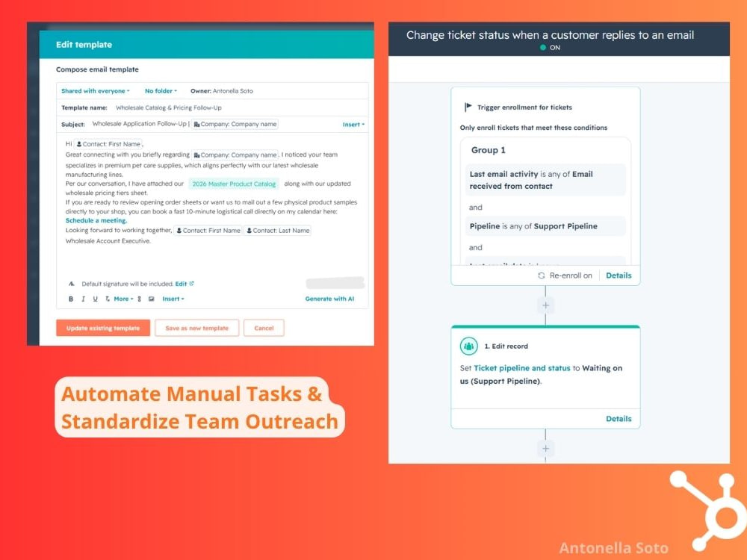This screenshot has width=747, height=560.
Task: Click the Company name token in subject
Action: coord(235,124)
